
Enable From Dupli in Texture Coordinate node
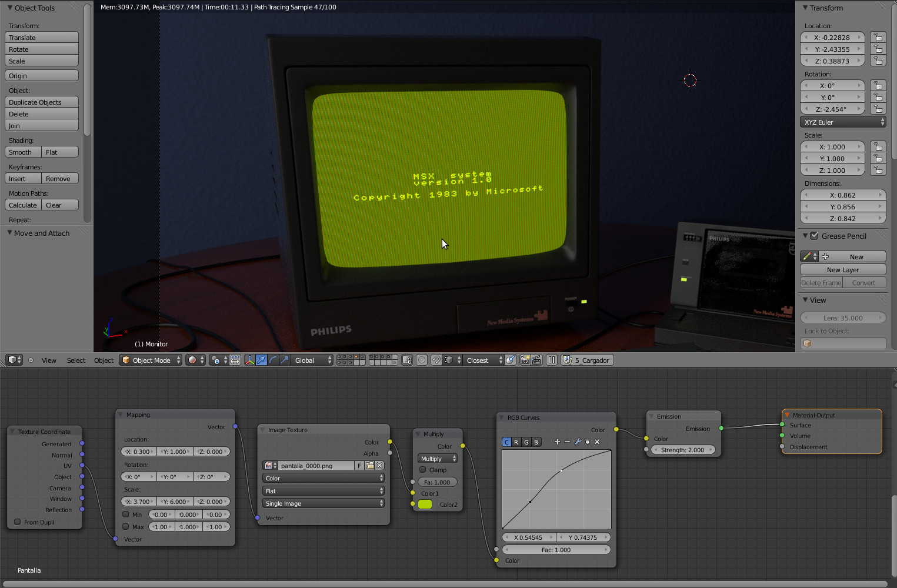[x=18, y=522]
